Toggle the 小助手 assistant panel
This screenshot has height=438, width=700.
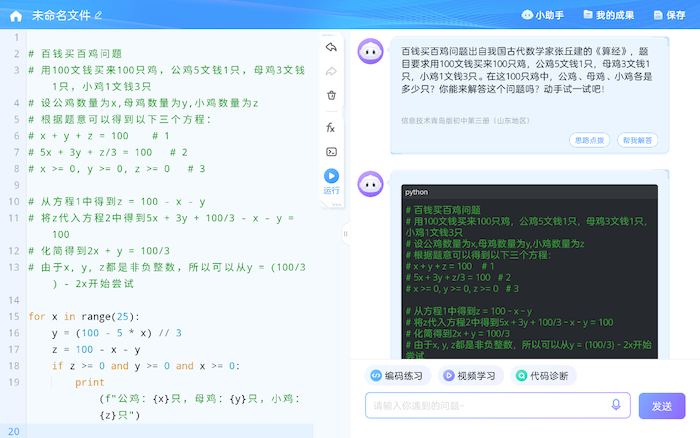pos(543,15)
